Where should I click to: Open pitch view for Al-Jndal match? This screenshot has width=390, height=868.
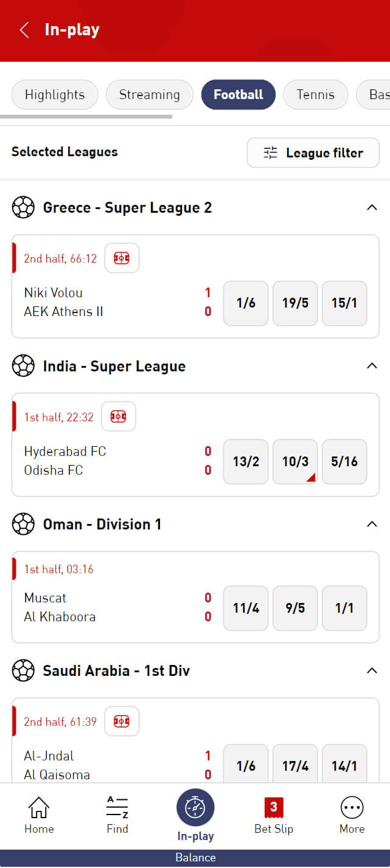point(122,722)
